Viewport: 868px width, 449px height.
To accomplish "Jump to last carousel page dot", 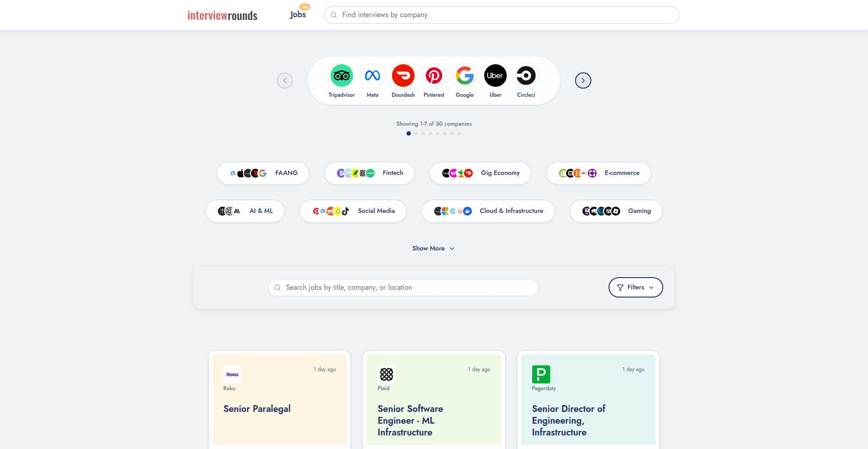I will pyautogui.click(x=459, y=133).
